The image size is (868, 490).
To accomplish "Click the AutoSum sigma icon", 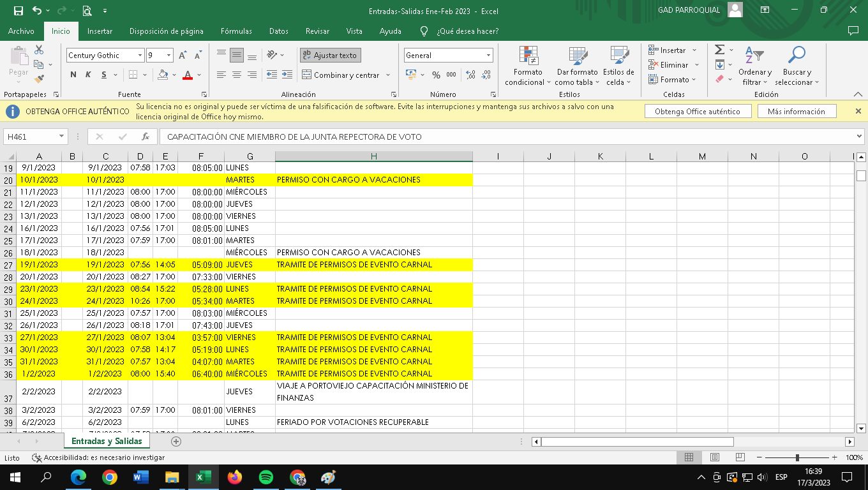I will tap(720, 50).
